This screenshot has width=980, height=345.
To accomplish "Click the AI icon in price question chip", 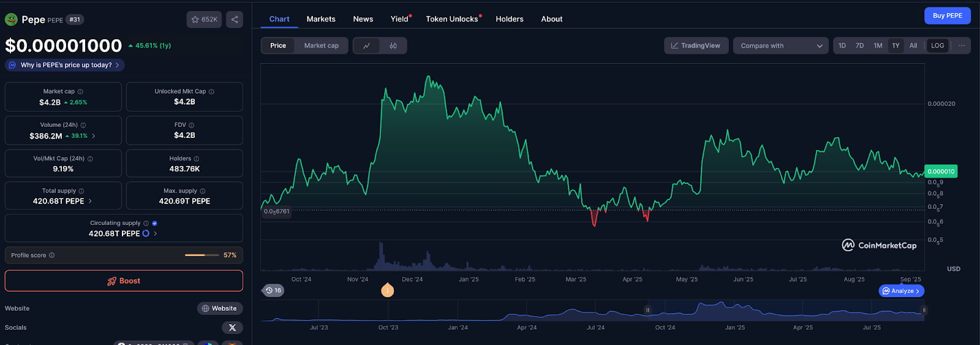I will coord(12,65).
